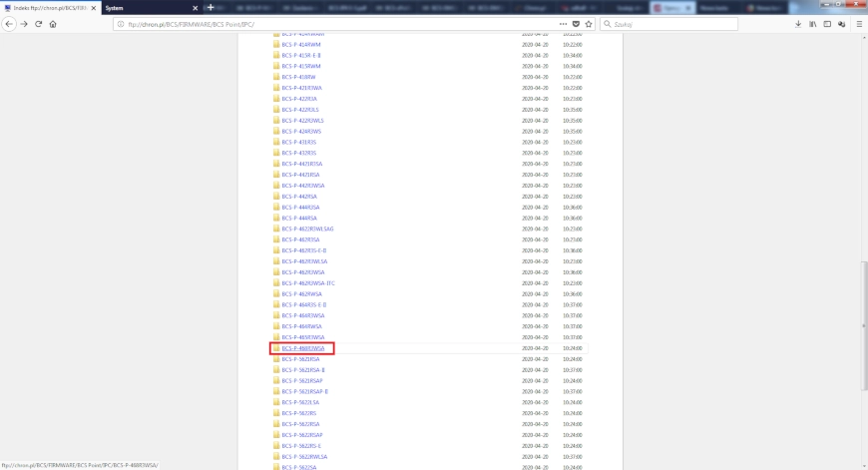
Task: Open the BCS-P-422R3A folder link
Action: pos(299,99)
